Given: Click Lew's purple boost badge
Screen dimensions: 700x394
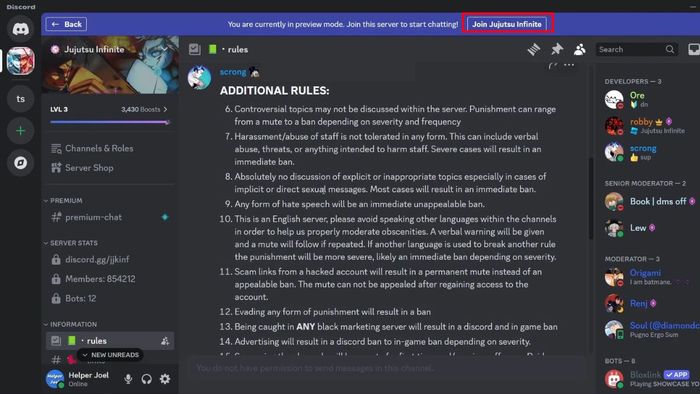Looking at the screenshot, I should 652,228.
